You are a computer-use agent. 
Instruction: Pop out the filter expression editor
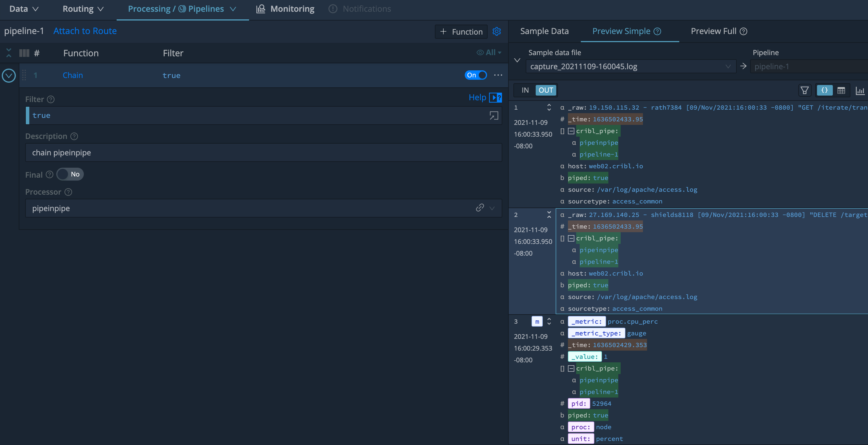[494, 115]
